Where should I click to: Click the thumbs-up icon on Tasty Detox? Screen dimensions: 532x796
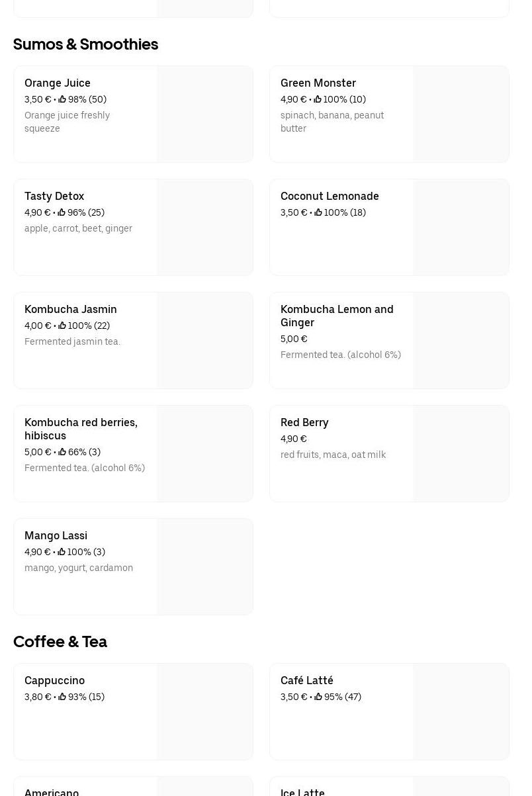click(62, 212)
